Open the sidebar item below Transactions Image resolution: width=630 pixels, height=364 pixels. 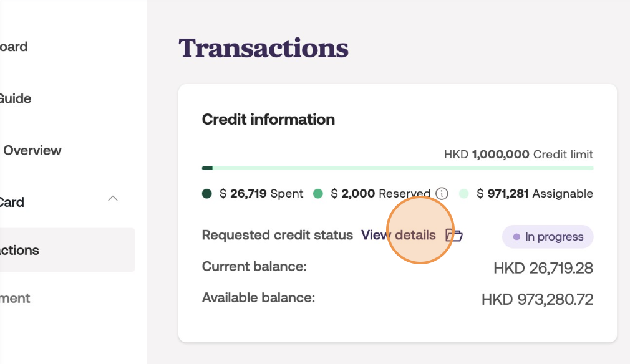click(x=16, y=298)
